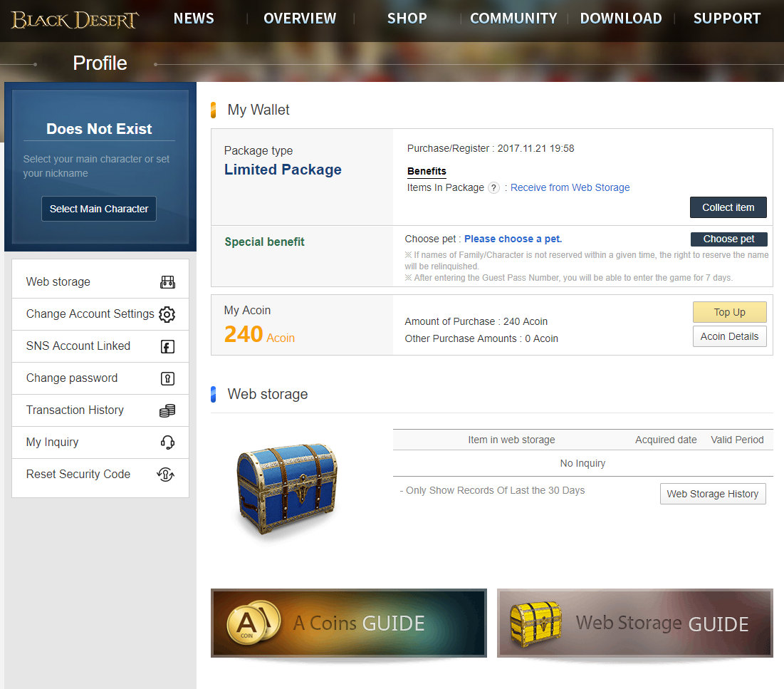The height and width of the screenshot is (689, 784).
Task: Click the Top Up button
Action: (729, 312)
